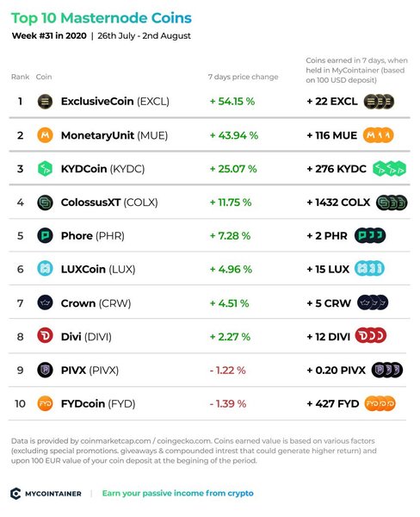The image size is (420, 517).
Task: Click the ExclusiveCoin logo icon
Action: pos(45,101)
